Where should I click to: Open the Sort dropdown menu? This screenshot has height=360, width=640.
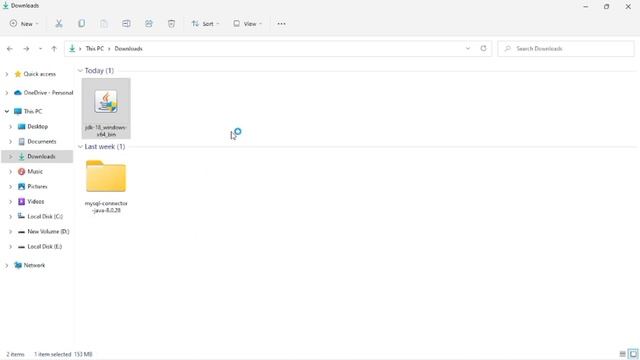click(x=205, y=24)
